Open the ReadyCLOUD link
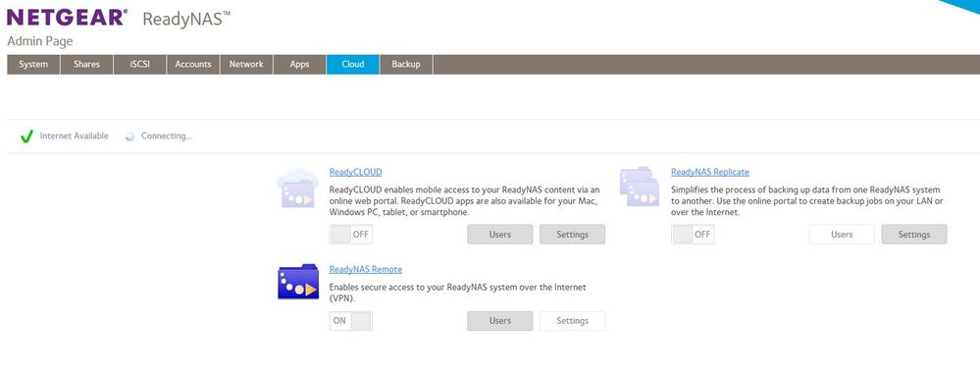980x379 pixels. click(355, 172)
